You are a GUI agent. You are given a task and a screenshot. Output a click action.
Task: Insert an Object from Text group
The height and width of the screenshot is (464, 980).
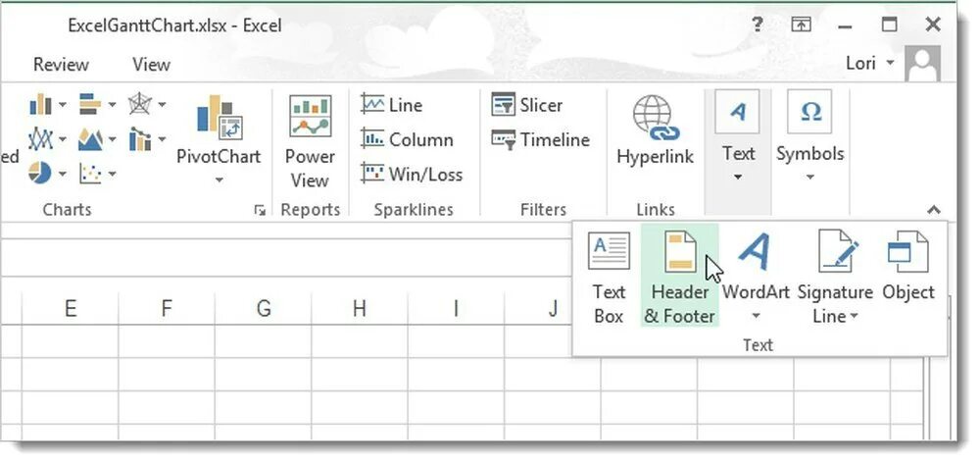[908, 265]
